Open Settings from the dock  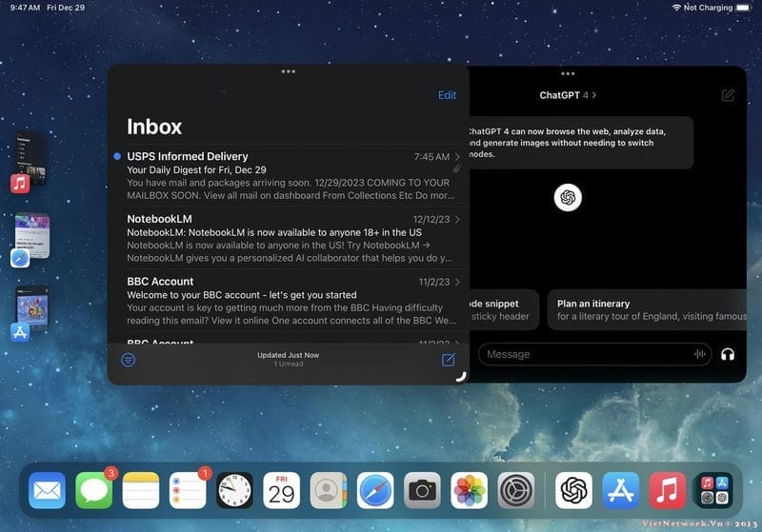[515, 490]
